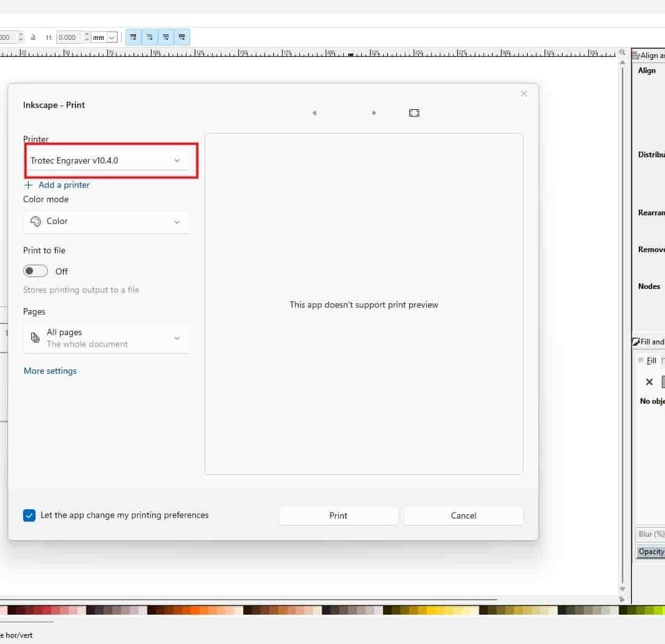665x644 pixels.
Task: Toggle the third blue transform-affect toolbar icon
Action: tap(165, 37)
